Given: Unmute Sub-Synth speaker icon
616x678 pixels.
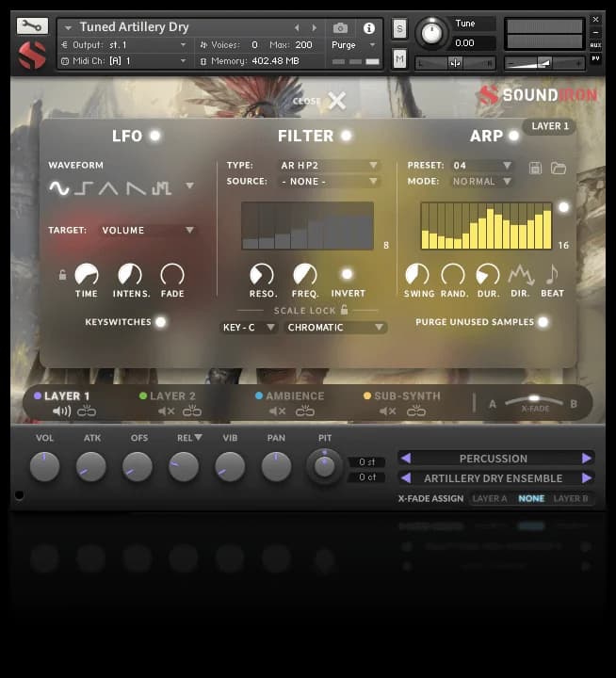Looking at the screenshot, I should (x=388, y=412).
